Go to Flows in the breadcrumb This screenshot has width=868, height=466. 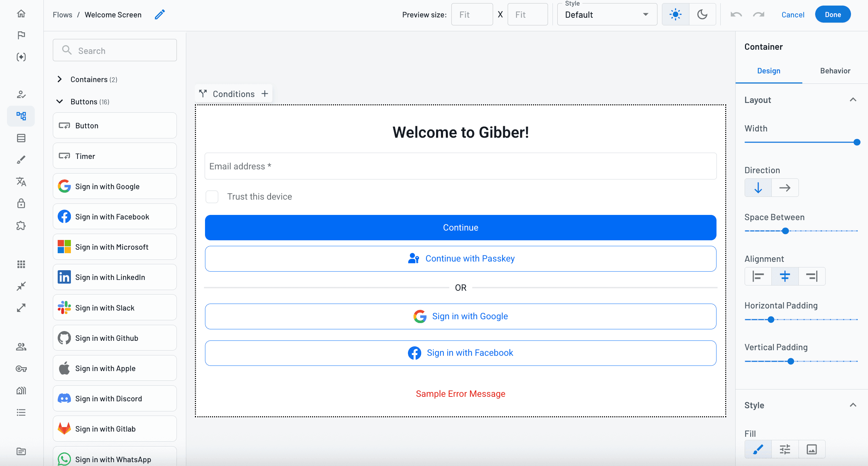tap(63, 15)
